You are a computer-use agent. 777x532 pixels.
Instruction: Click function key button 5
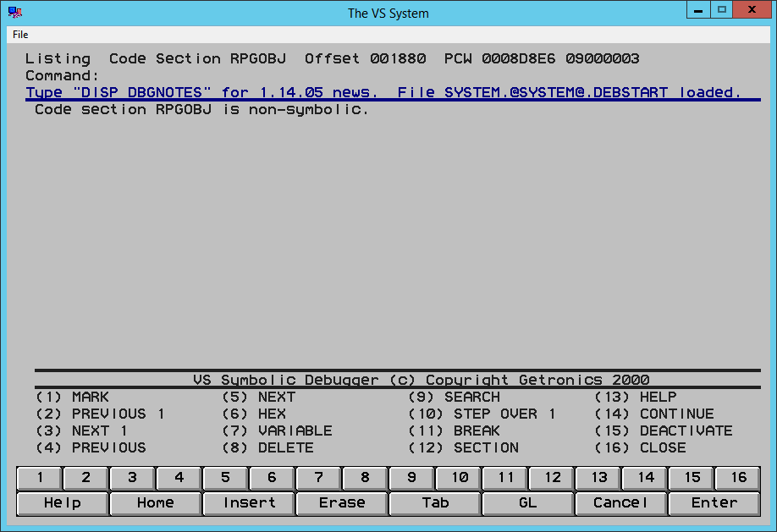(x=226, y=478)
